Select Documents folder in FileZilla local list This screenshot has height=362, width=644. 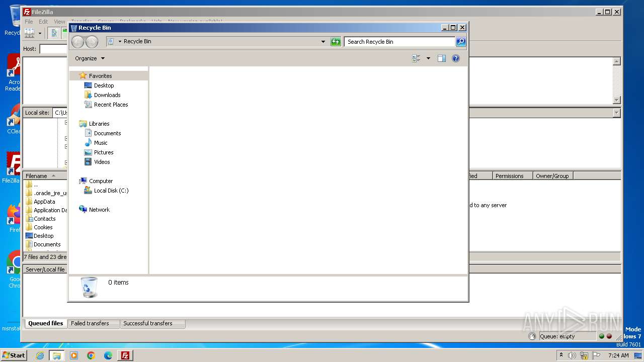(47, 244)
